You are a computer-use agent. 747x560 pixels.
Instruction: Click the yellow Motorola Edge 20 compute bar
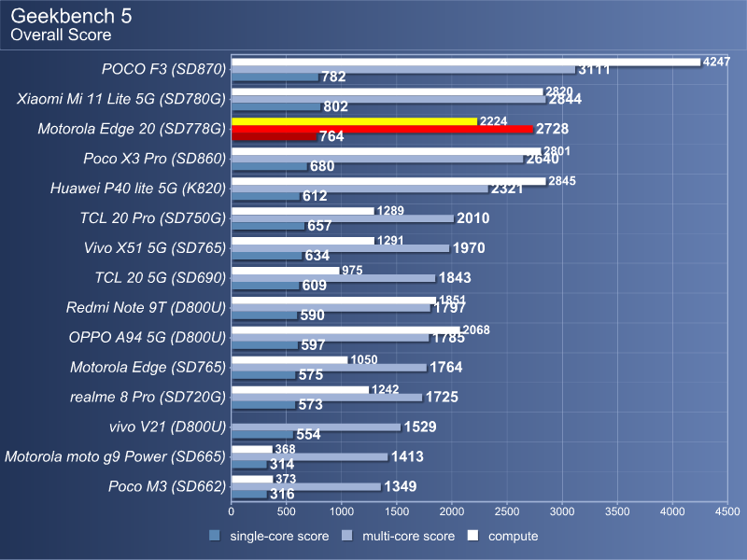tap(355, 121)
